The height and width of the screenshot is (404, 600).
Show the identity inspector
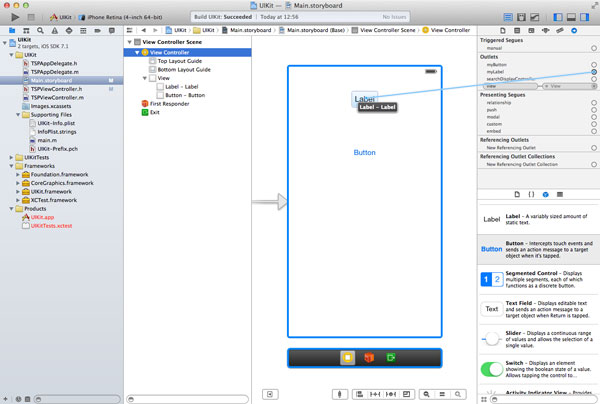(531, 31)
